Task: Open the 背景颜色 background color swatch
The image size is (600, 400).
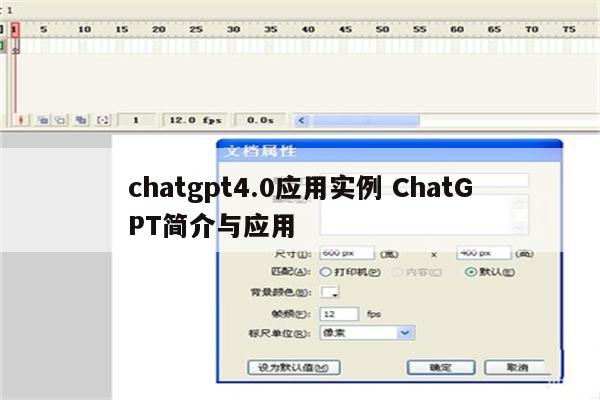Action: 329,292
